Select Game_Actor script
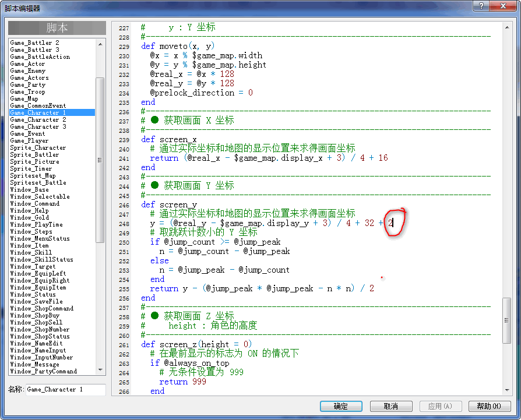521x420 pixels. pyautogui.click(x=27, y=63)
